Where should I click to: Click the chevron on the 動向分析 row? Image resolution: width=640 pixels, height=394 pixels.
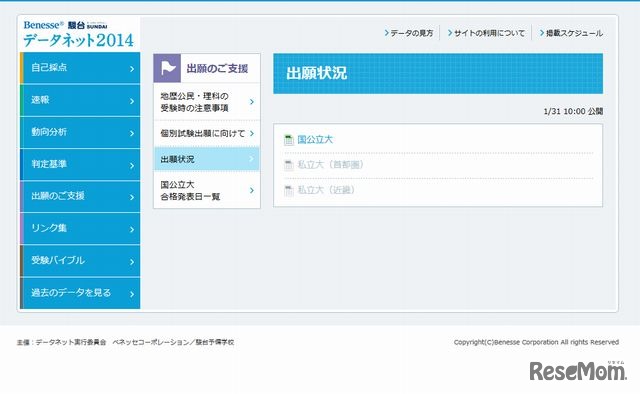pos(132,133)
